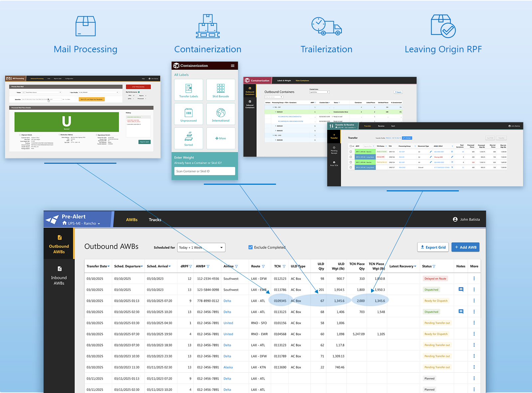Screen dimensions: 532x393
Task: Sort by Sched. Departure column
Action: click(128, 267)
